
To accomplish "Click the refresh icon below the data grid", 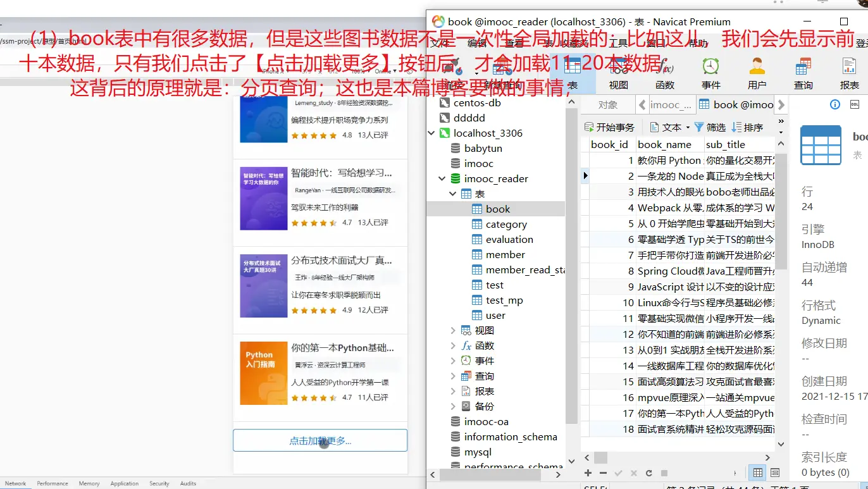I will (x=648, y=473).
